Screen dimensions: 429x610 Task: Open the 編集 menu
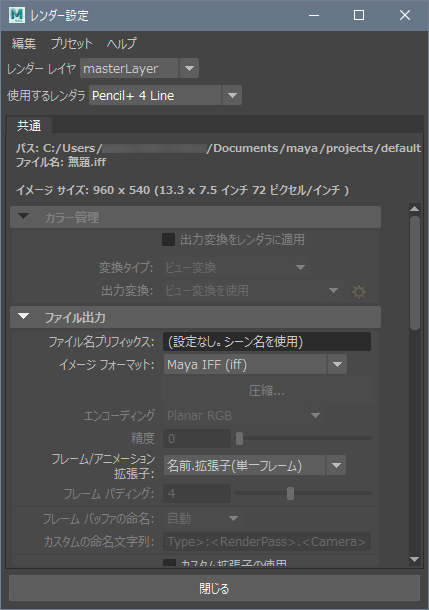click(x=24, y=43)
